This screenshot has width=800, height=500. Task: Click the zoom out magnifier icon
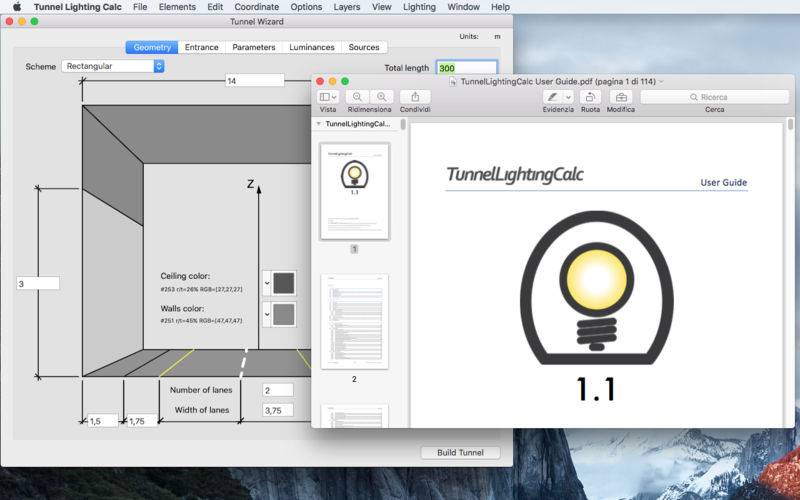click(357, 96)
